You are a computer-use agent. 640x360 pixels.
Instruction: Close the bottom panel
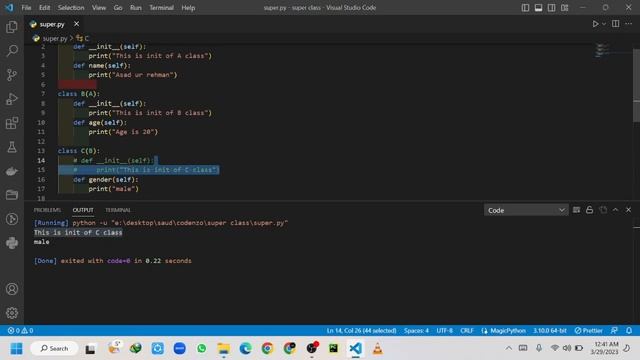pyautogui.click(x=629, y=210)
